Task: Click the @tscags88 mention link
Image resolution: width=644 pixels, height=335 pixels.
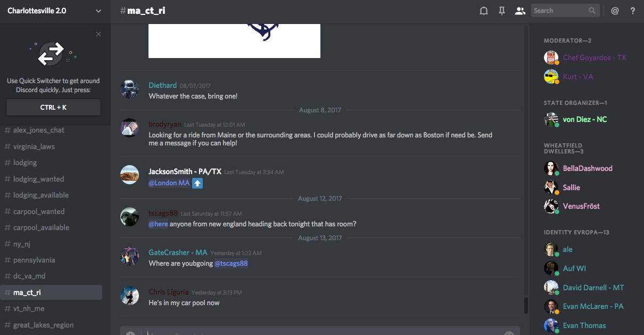Action: pyautogui.click(x=231, y=263)
